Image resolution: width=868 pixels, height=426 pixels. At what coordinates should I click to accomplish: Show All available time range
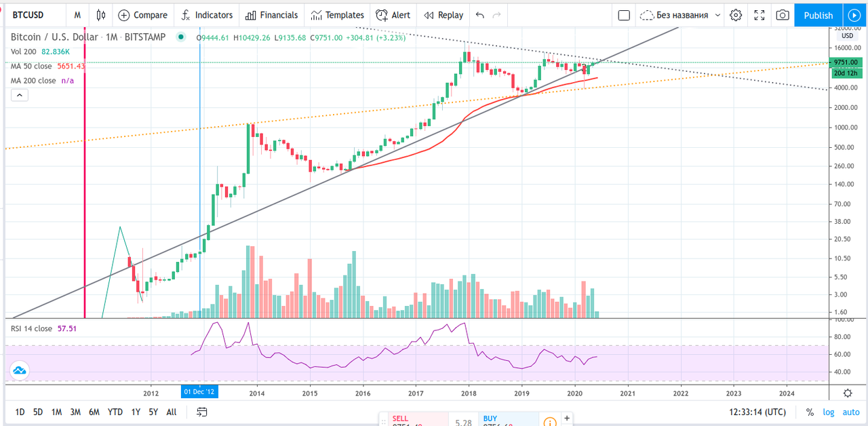click(x=172, y=412)
